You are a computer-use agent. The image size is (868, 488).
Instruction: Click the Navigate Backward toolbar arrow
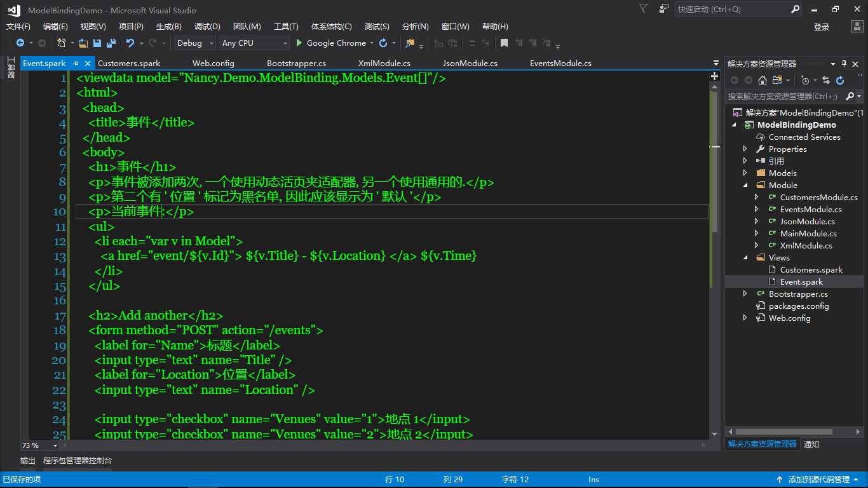20,43
